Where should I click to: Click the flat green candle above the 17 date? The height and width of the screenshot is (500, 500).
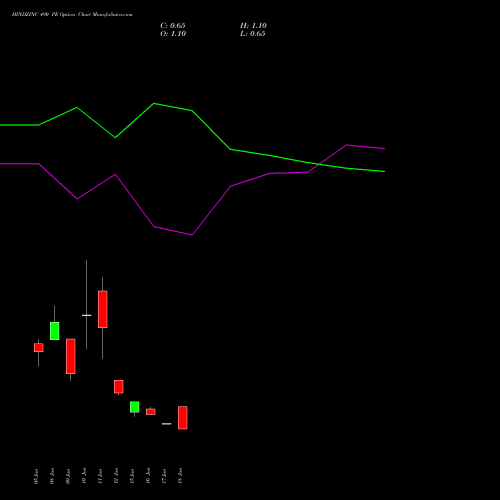click(167, 424)
